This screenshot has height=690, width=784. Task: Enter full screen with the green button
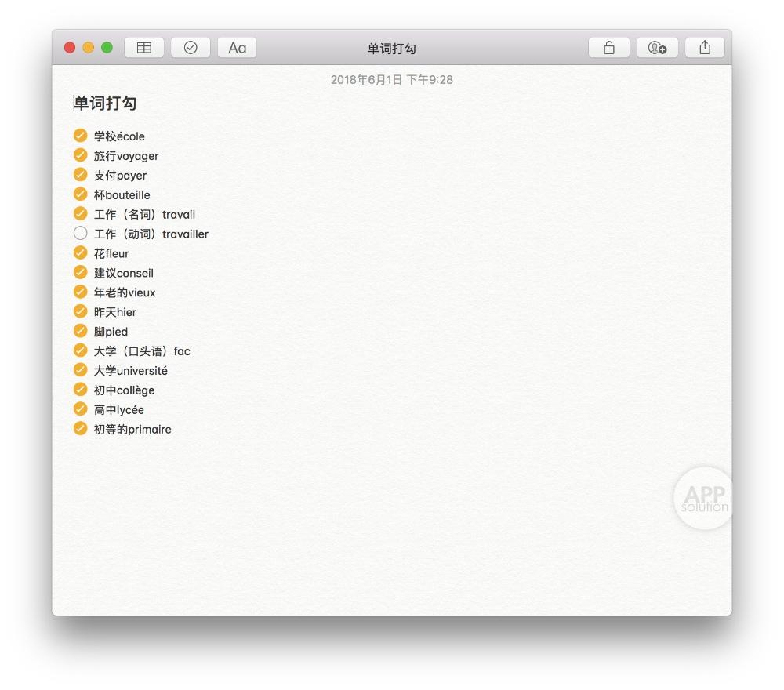[x=107, y=48]
